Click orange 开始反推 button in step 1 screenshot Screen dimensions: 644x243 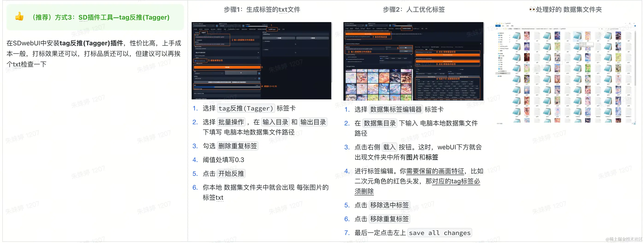tap(227, 67)
